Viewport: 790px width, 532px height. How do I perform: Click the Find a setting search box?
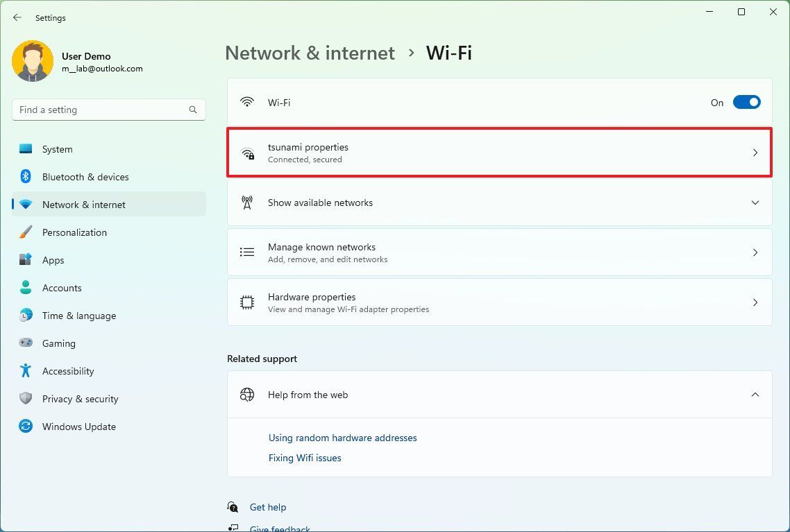(x=108, y=110)
